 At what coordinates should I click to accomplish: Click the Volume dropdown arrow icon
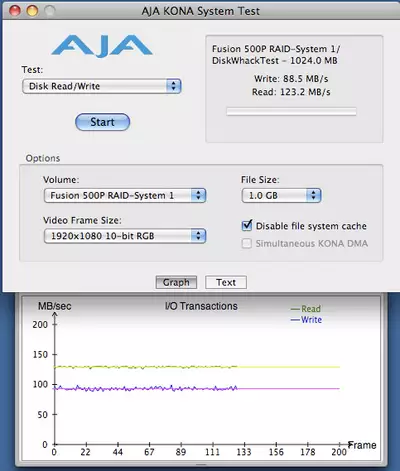(x=198, y=195)
